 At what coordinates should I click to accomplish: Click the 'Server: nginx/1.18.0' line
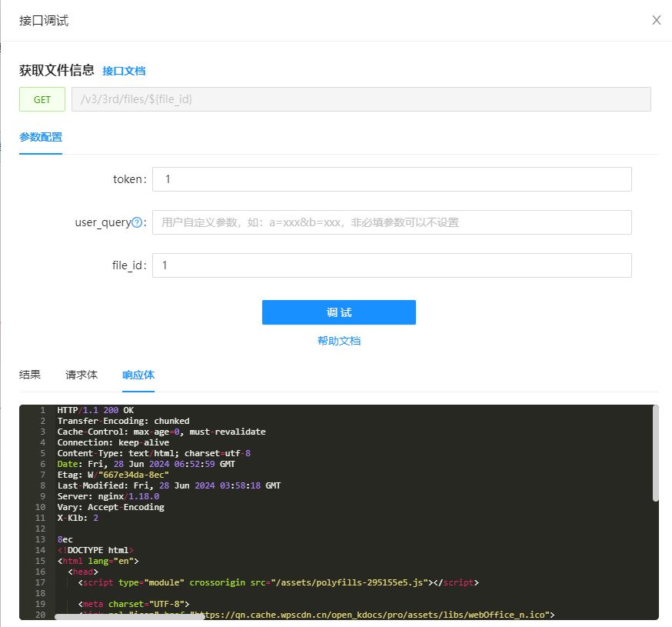108,496
